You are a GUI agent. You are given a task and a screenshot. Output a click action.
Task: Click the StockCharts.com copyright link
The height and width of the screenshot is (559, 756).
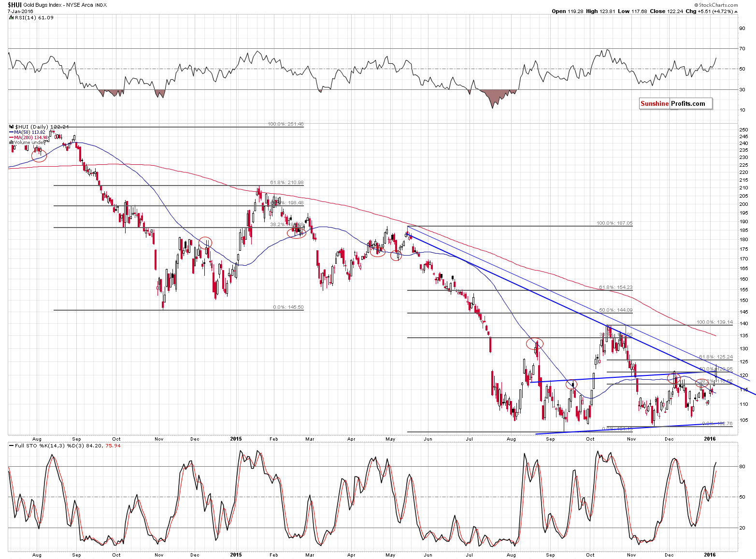tap(716, 5)
